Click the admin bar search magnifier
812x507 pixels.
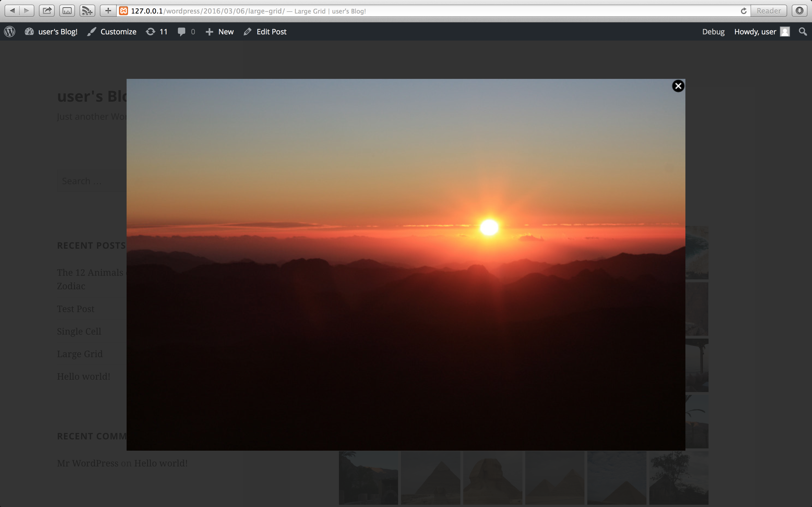click(802, 32)
